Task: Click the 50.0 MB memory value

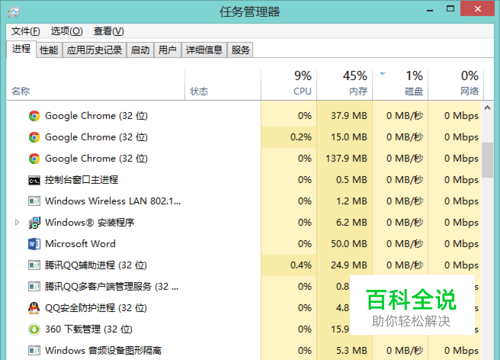Action: (349, 244)
